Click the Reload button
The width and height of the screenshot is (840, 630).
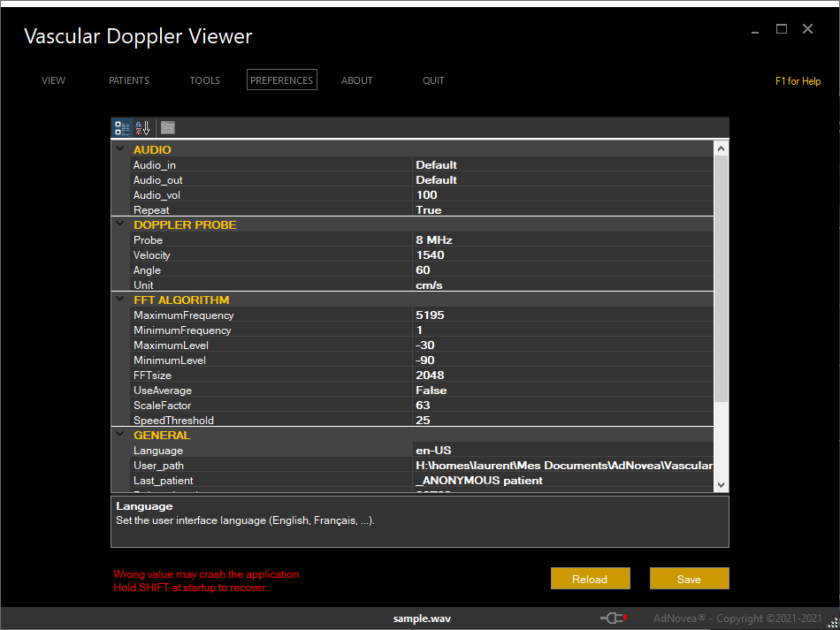(x=591, y=579)
